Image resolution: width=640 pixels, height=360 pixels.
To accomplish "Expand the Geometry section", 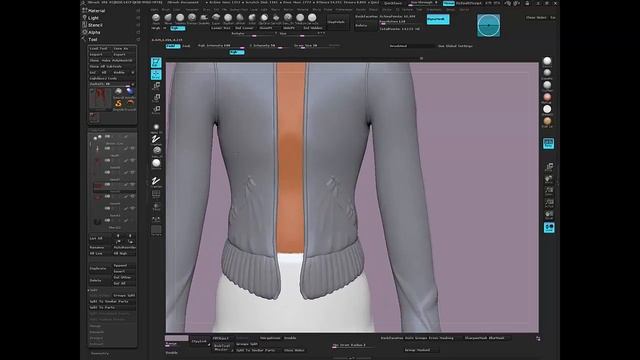I will [x=100, y=353].
